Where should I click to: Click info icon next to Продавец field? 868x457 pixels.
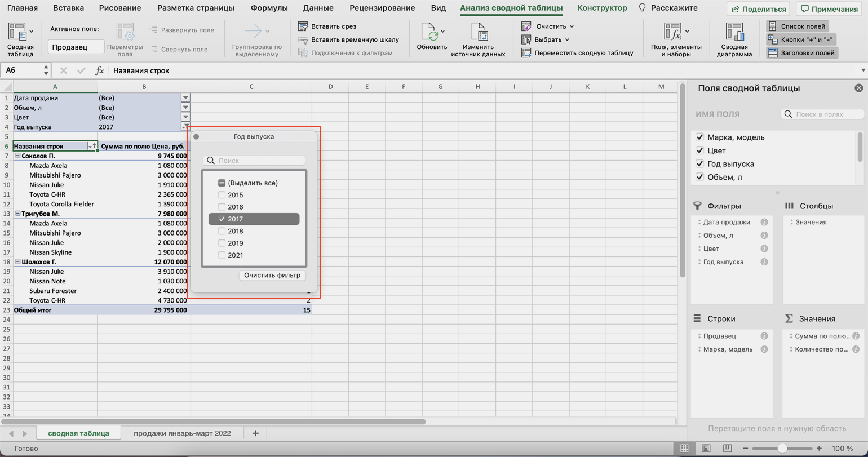pos(764,336)
